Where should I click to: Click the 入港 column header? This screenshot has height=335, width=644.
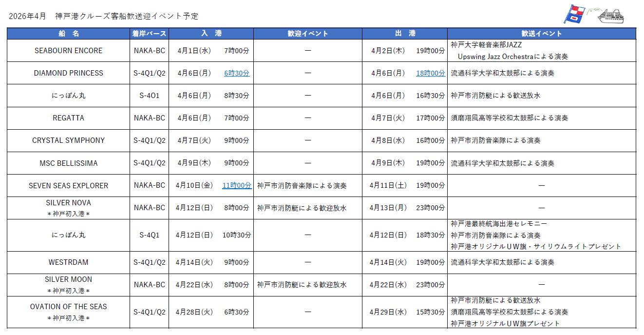211,34
